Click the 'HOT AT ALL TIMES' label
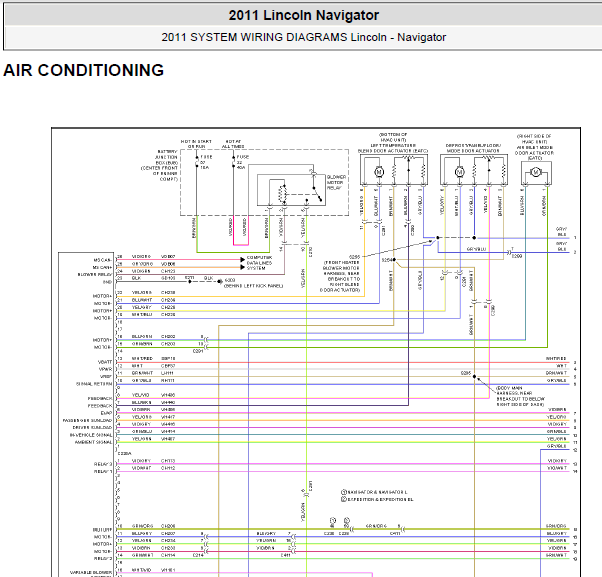 coord(233,144)
